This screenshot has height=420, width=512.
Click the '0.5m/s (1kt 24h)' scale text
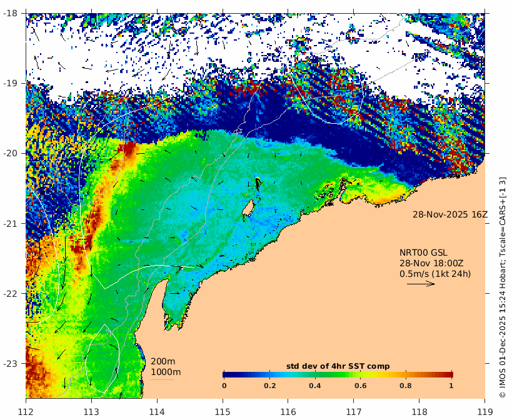pos(435,274)
